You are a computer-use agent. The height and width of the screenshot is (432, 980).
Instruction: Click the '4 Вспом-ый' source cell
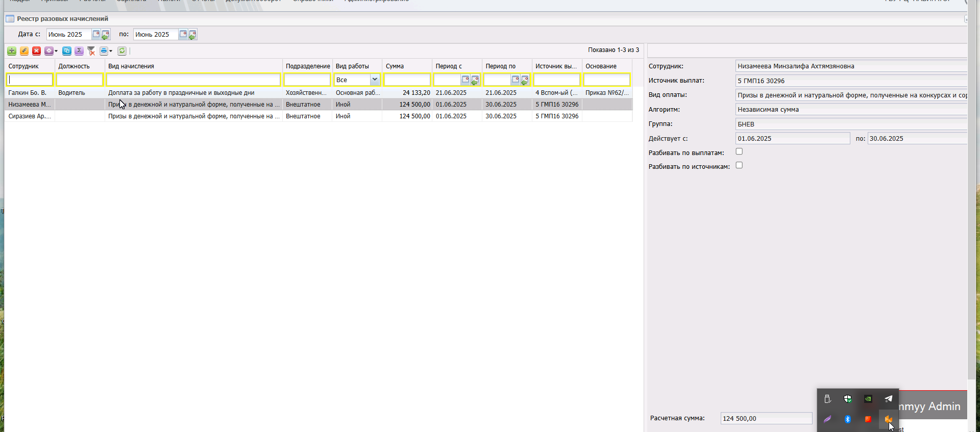coord(557,93)
